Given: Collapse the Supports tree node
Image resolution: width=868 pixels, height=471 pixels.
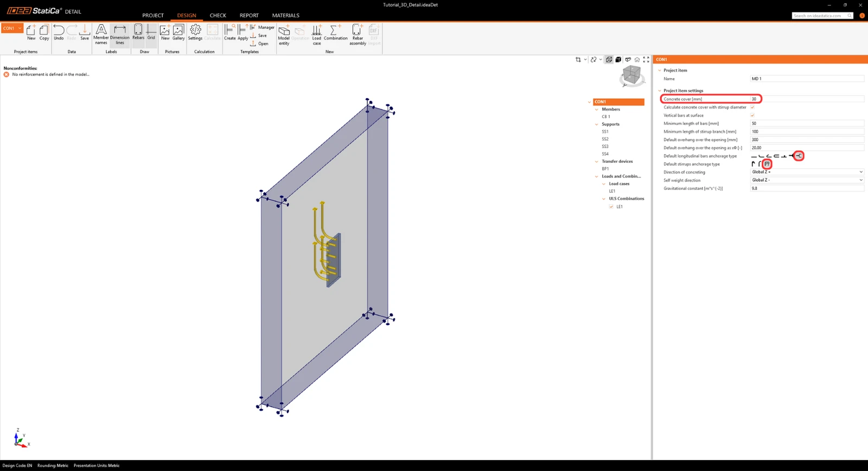Looking at the screenshot, I should pyautogui.click(x=597, y=124).
